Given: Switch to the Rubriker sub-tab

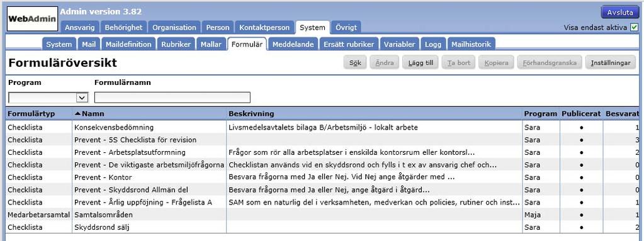Looking at the screenshot, I should tap(176, 44).
